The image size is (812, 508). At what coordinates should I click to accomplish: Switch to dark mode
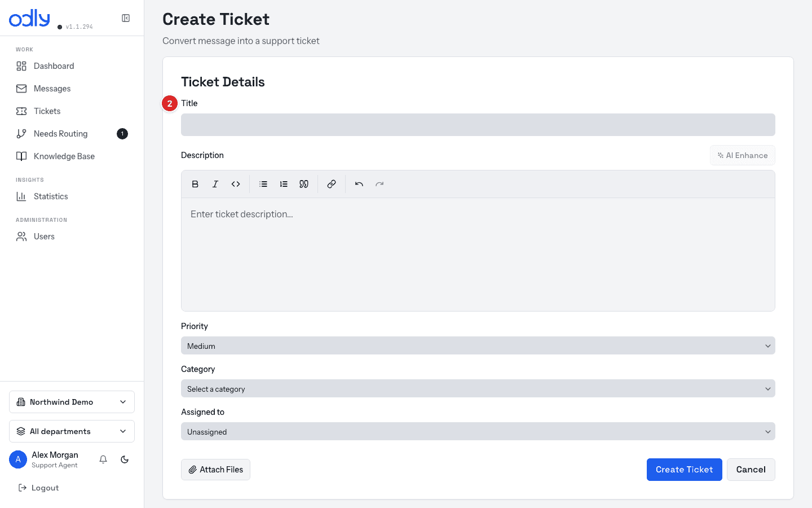[125, 459]
